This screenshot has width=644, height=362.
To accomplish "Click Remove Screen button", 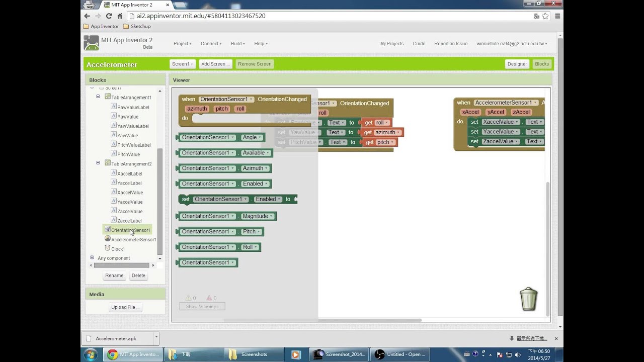I will click(255, 64).
